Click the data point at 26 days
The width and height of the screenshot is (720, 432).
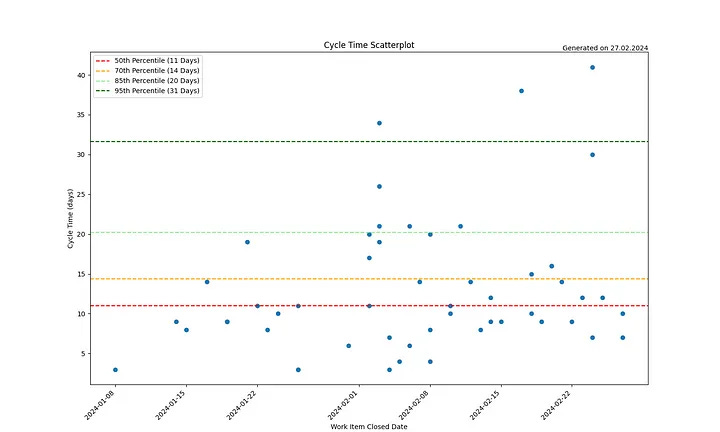379,186
